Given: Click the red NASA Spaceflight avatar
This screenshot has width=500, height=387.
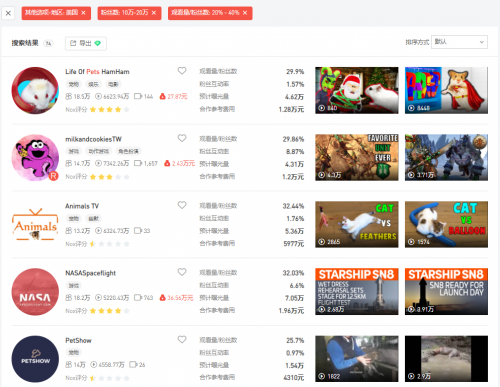Looking at the screenshot, I should coord(35,292).
